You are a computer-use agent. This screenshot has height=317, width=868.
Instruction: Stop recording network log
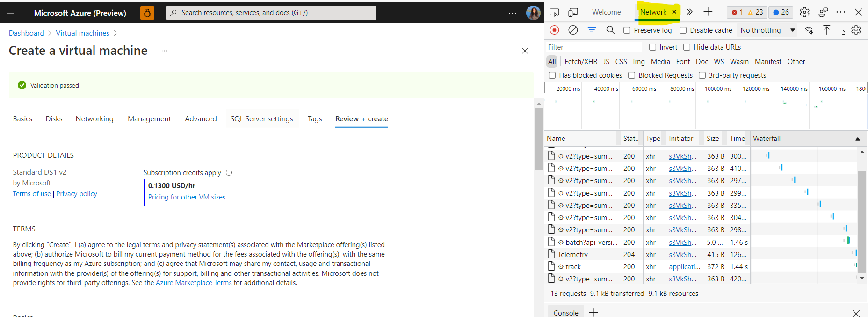tap(554, 30)
